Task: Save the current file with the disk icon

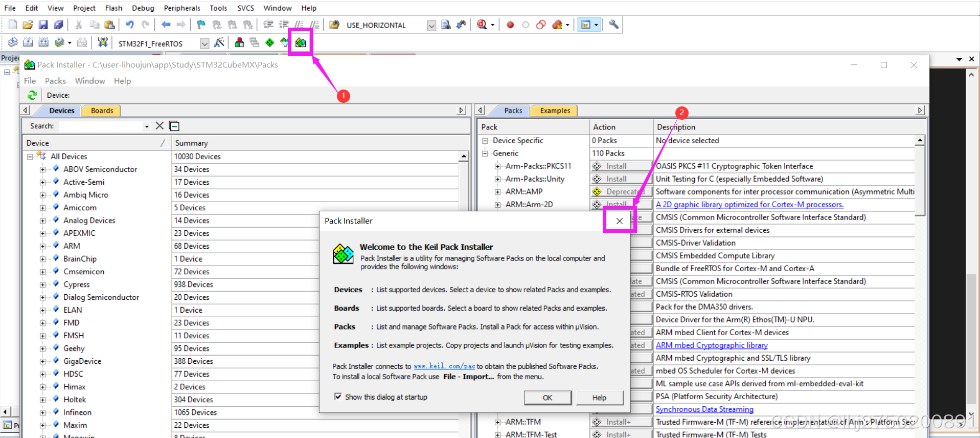Action: [x=43, y=25]
